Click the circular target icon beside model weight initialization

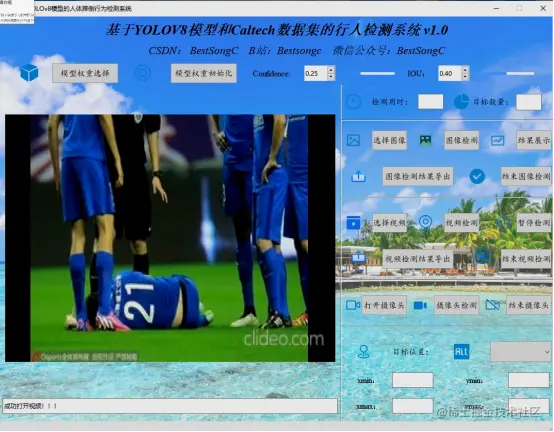coord(143,73)
